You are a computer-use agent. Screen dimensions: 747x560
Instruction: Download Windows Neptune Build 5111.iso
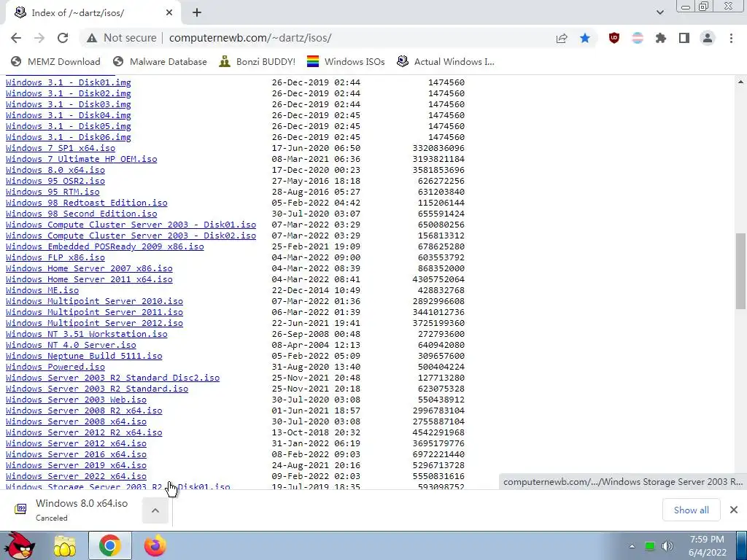point(84,356)
